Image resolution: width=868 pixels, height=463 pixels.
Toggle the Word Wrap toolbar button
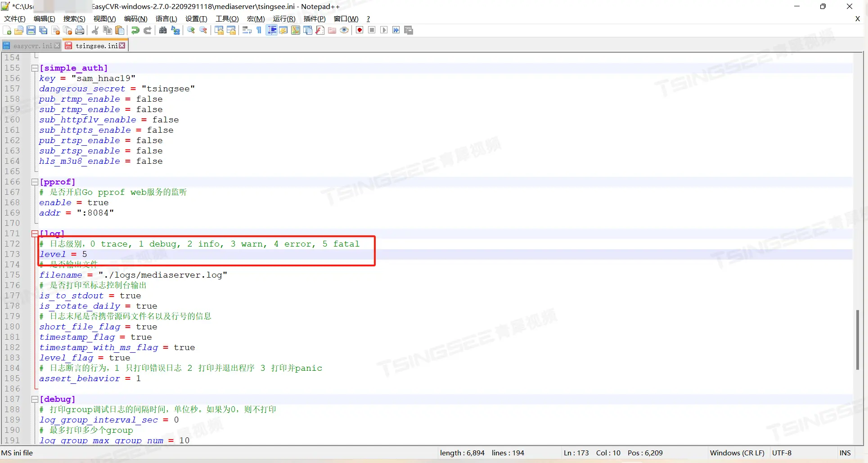click(247, 30)
